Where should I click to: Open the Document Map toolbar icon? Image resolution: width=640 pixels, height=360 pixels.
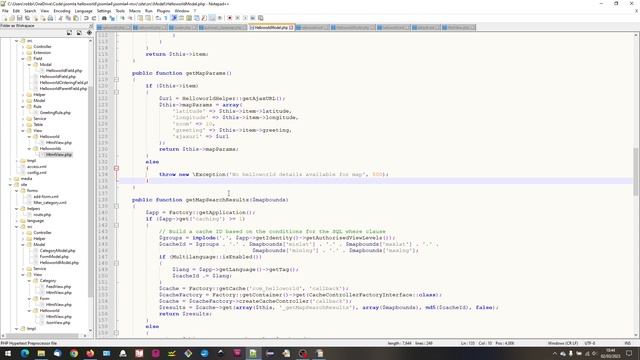coord(189,18)
